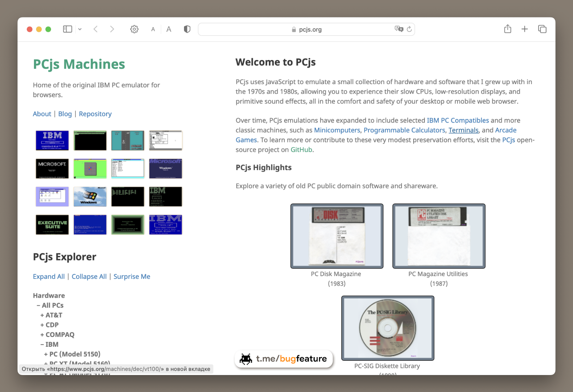The image size is (573, 392).
Task: Open the privacy report shield icon
Action: (187, 29)
